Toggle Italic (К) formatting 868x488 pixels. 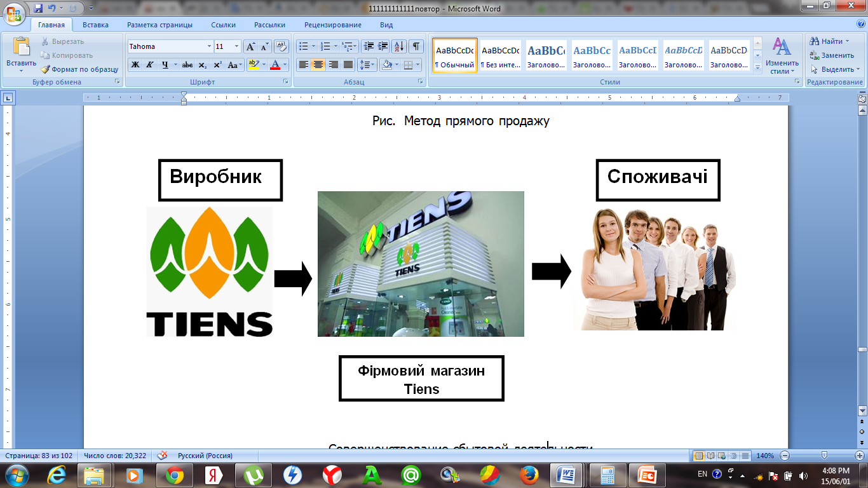point(150,65)
